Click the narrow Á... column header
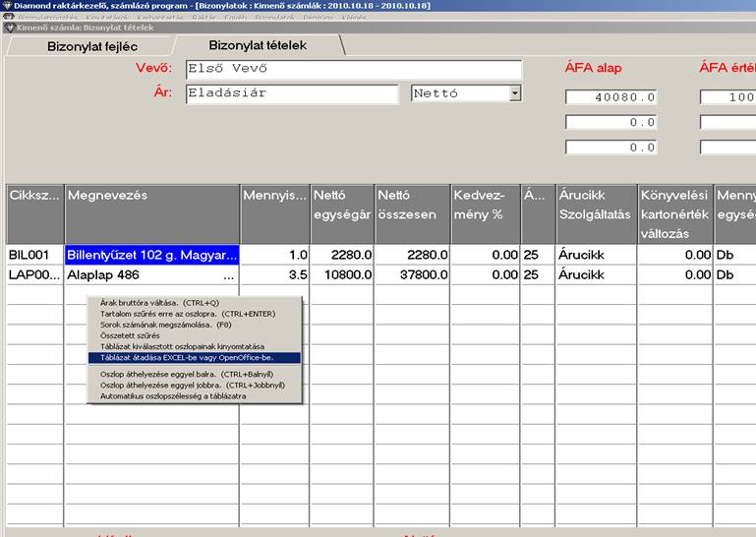Viewport: 756px width, 537px height. 538,213
